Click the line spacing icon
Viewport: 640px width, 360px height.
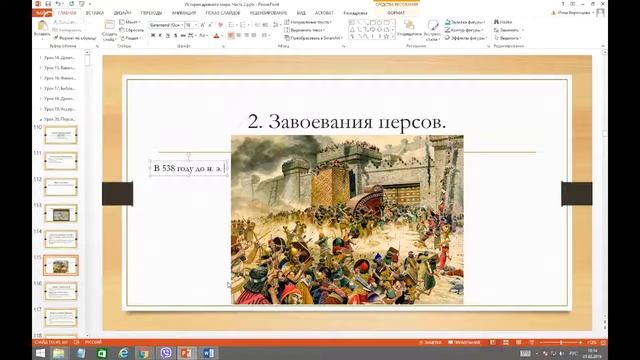276,25
